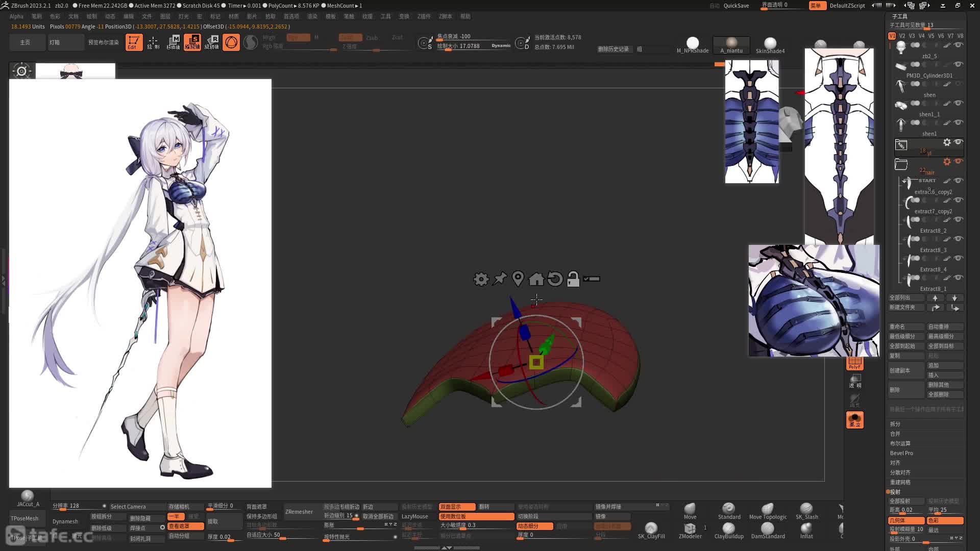Expand the remesh (重建网格) section
Viewport: 980px width, 551px height.
[900, 482]
